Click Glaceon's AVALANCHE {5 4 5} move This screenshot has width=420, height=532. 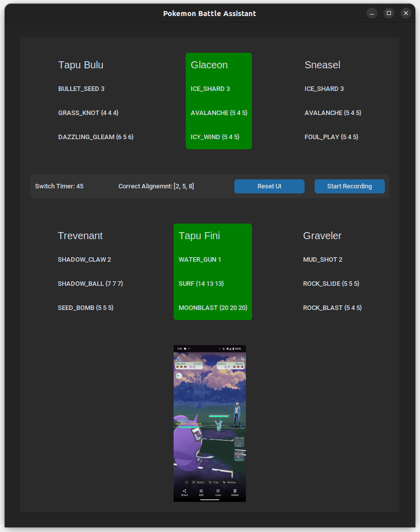219,113
